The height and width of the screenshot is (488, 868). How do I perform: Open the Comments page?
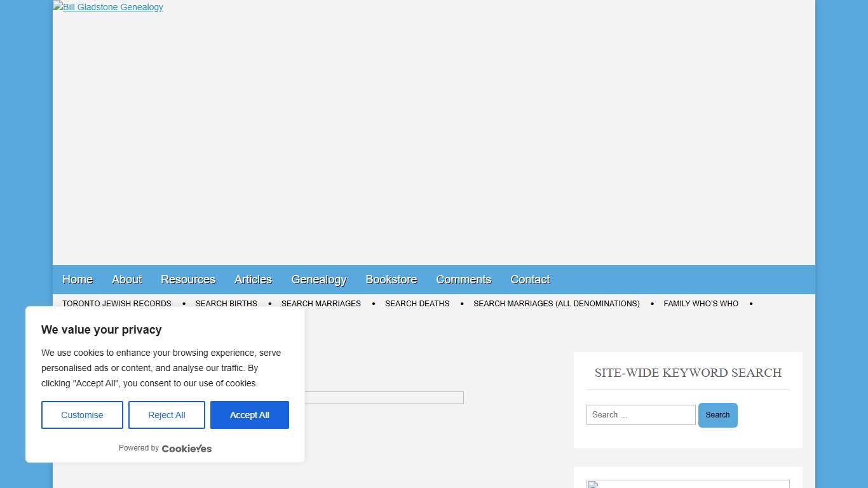[463, 280]
